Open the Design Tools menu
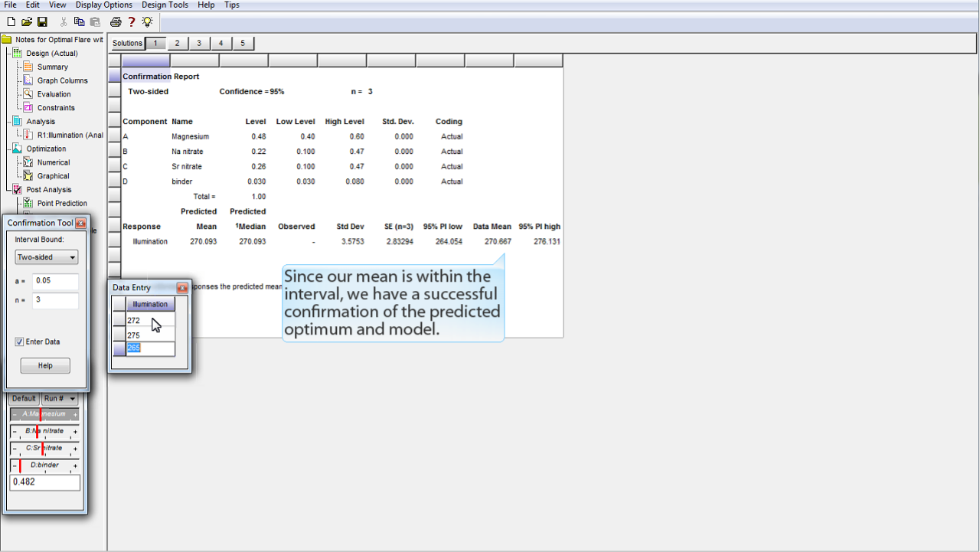Image resolution: width=980 pixels, height=552 pixels. click(x=165, y=5)
